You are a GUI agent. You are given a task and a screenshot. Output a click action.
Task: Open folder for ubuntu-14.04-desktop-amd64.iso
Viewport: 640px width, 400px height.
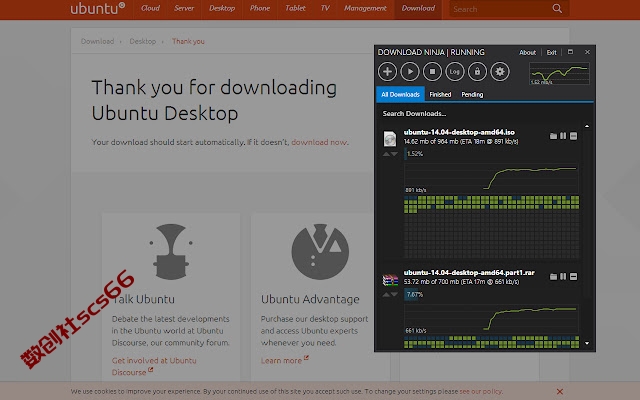click(x=553, y=136)
